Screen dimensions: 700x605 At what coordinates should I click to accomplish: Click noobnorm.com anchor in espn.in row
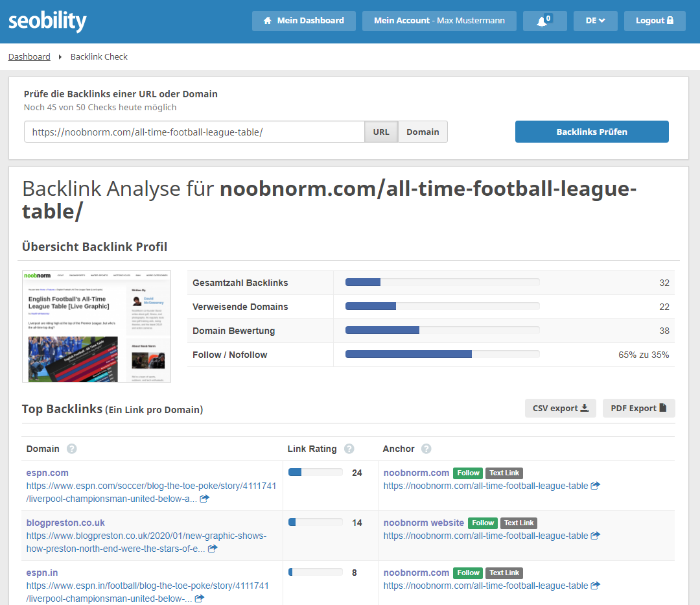pyautogui.click(x=416, y=573)
